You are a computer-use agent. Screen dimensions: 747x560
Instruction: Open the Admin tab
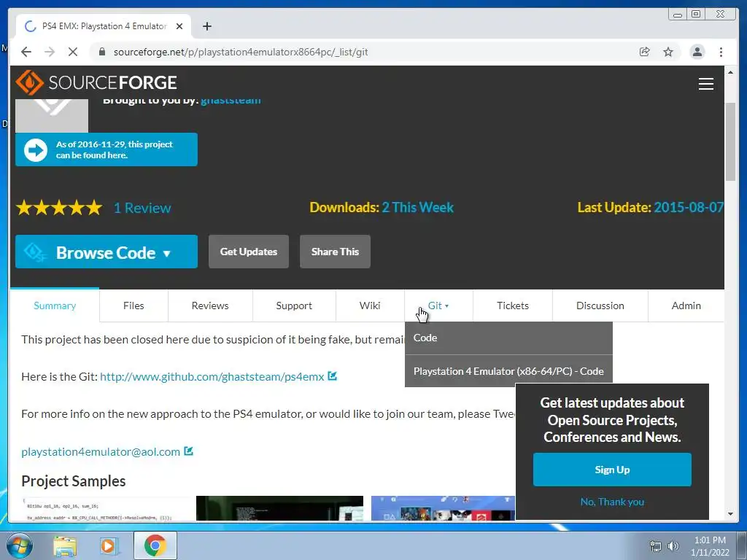(686, 306)
